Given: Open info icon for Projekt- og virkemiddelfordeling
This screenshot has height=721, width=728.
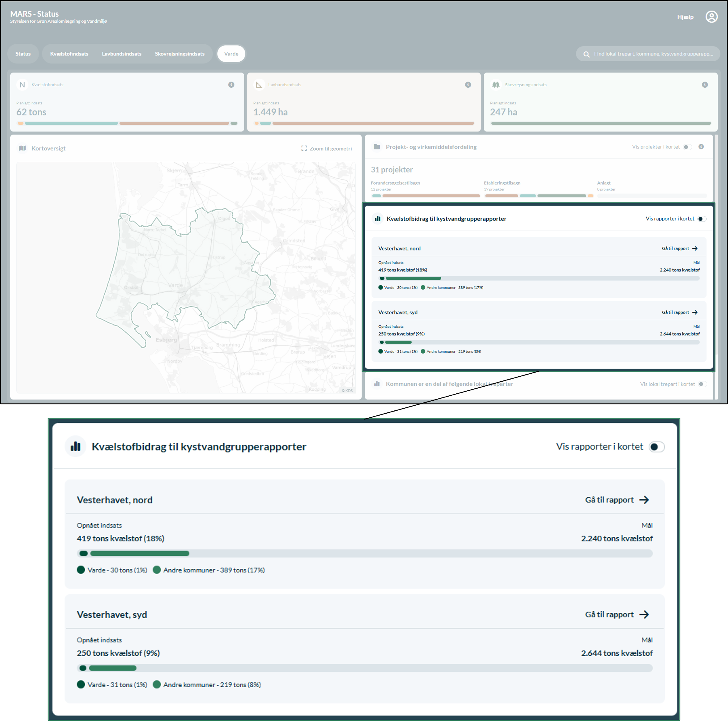Looking at the screenshot, I should coord(701,147).
